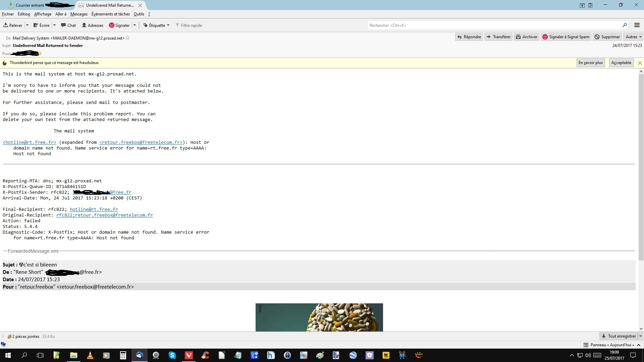Expand the Étiquette tag dropdown
This screenshot has width=644, height=362.
point(157,25)
